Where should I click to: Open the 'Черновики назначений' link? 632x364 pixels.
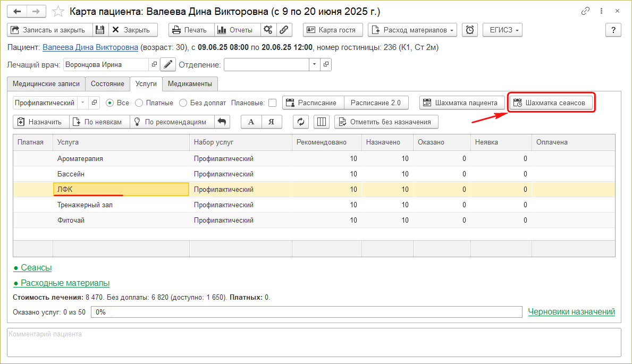coord(571,312)
